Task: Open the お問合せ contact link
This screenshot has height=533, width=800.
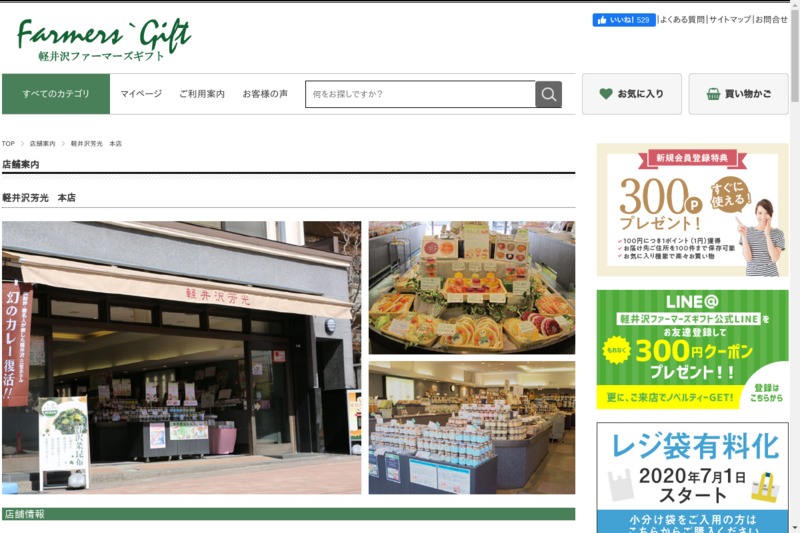Action: click(771, 19)
